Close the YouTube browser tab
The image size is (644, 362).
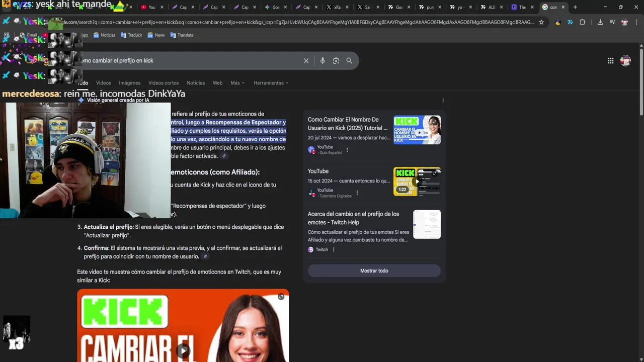162,7
